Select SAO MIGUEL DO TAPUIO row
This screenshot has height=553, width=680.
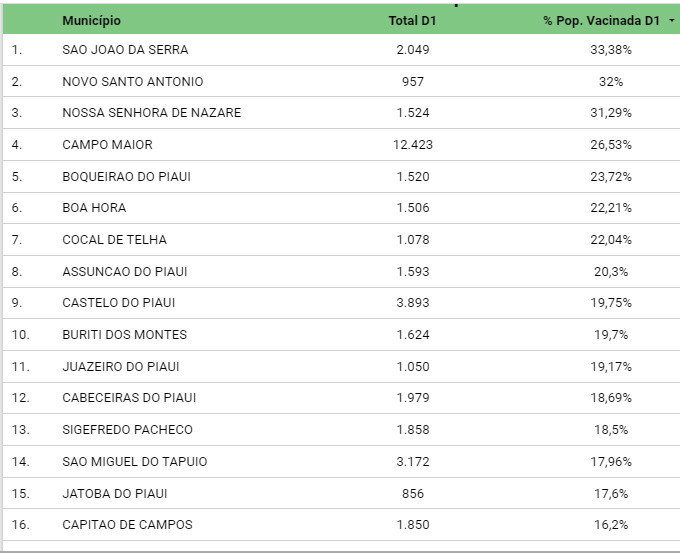click(x=341, y=461)
